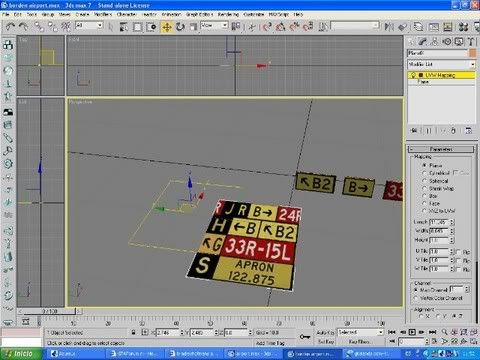Click the lightbulb next to UVW Mapping
This screenshot has height=360, width=480.
[413, 75]
